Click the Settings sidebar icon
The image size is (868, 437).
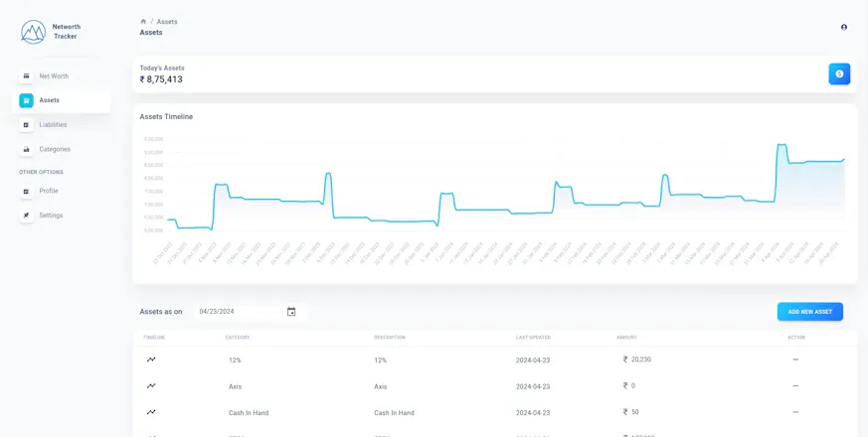point(26,216)
